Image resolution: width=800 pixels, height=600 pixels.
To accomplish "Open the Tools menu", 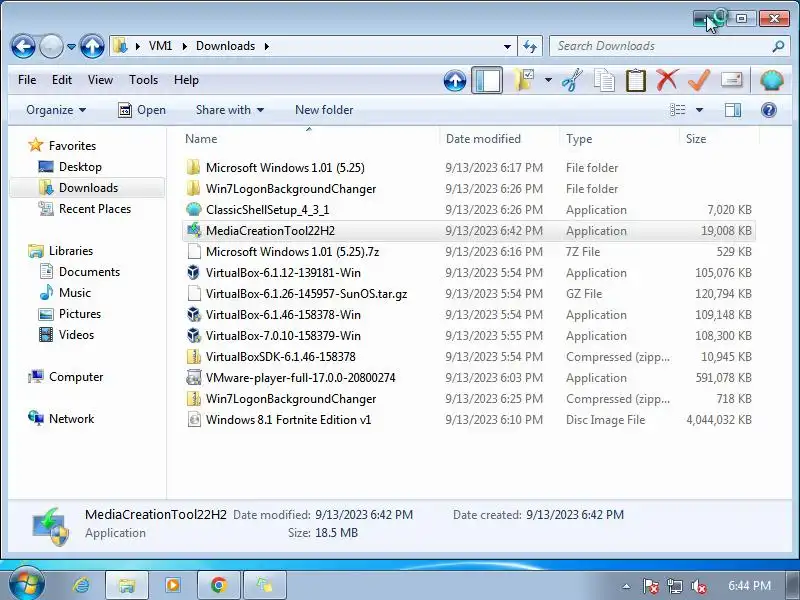I will tap(143, 80).
